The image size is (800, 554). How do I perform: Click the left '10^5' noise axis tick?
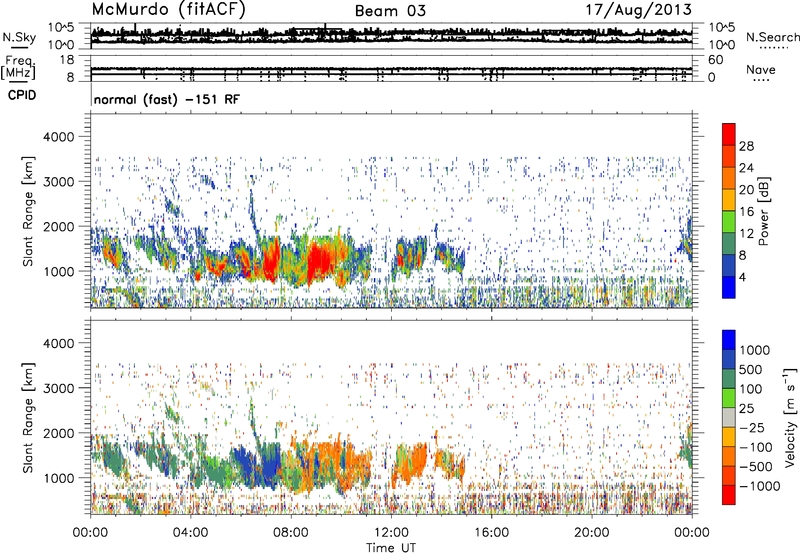pyautogui.click(x=61, y=27)
